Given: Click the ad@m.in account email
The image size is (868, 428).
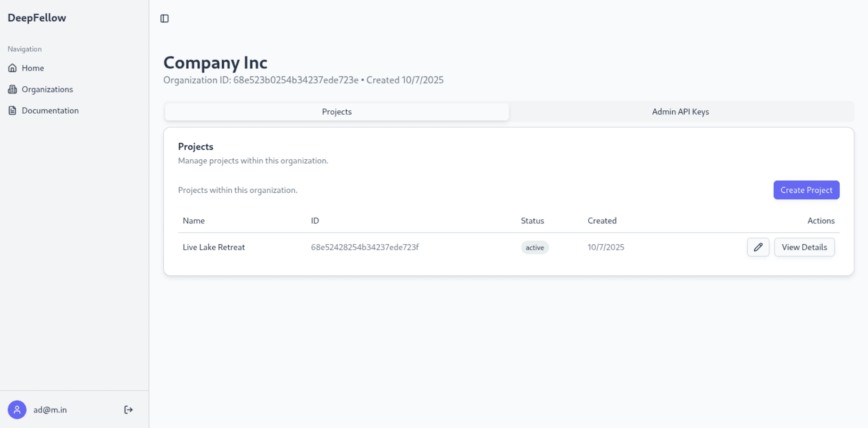Looking at the screenshot, I should [x=50, y=410].
